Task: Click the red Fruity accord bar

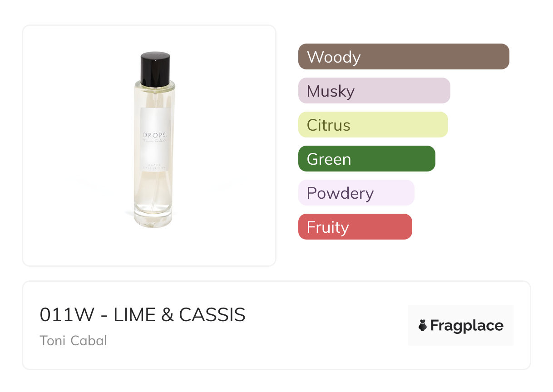Action: [355, 227]
